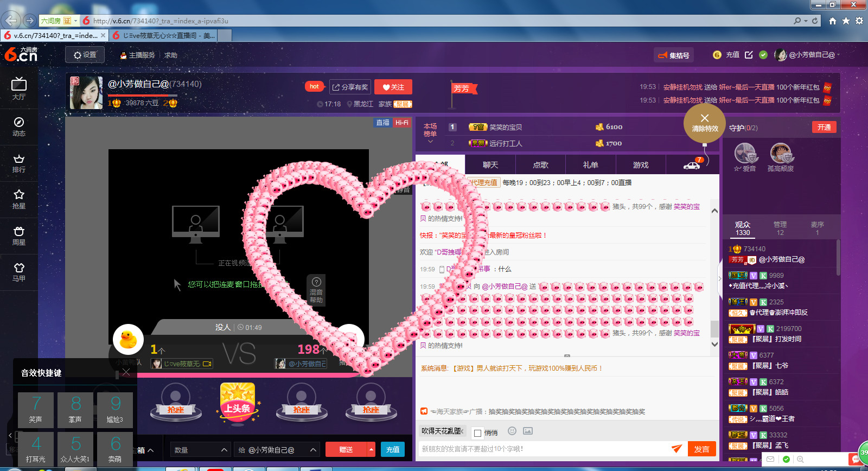
Task: Play sound effect 9 尴尬3
Action: (115, 410)
